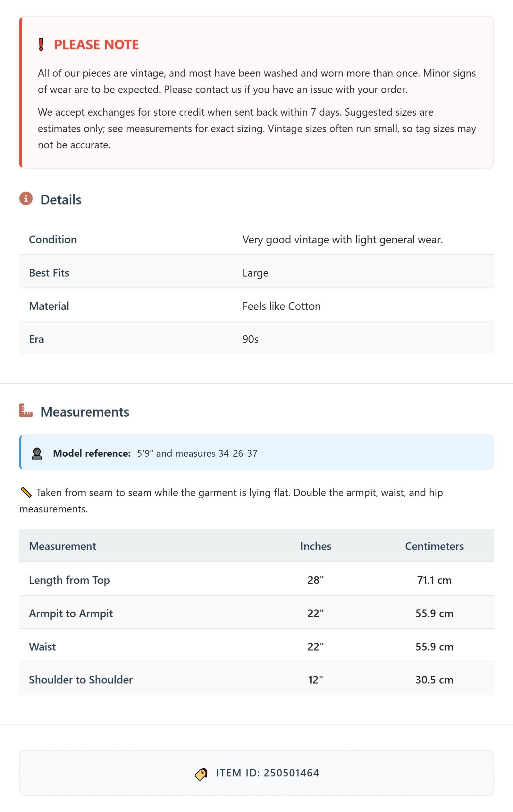The image size is (513, 812).
Task: Select the ITEM ID: 250501464 text
Action: tap(268, 773)
